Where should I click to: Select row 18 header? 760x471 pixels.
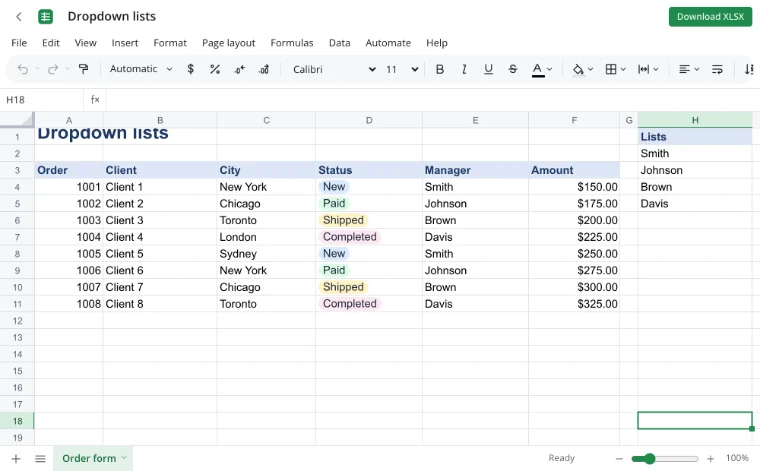(17, 421)
